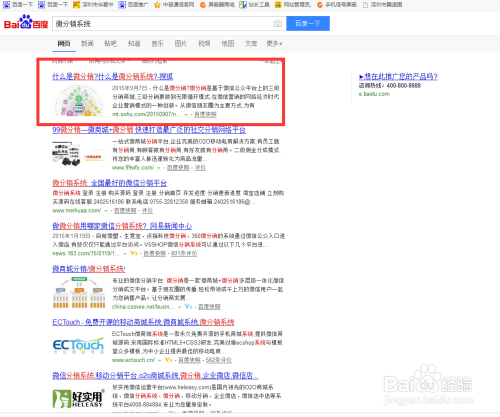
Task: Switch to the 图片 tab
Action: pos(181,44)
